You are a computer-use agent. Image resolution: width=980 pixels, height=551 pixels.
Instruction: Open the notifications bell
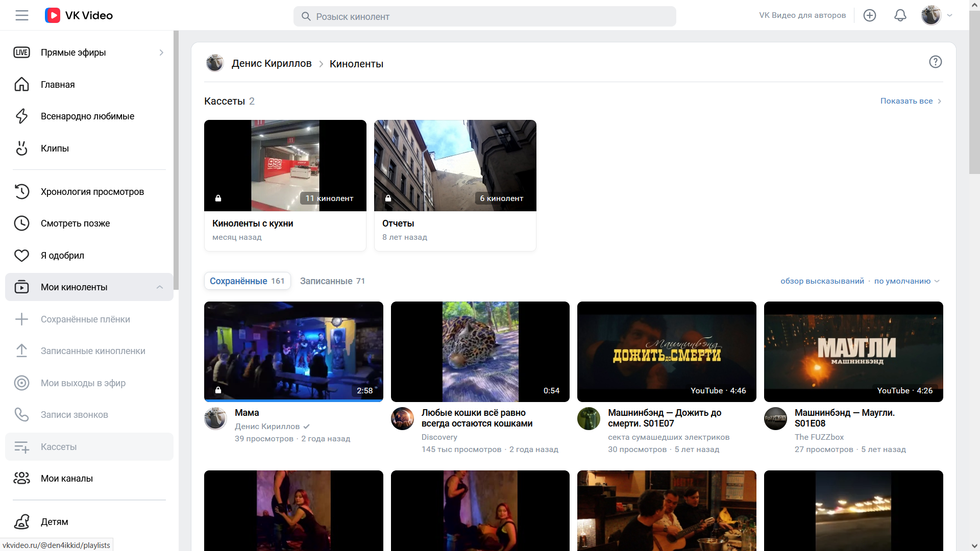click(x=900, y=15)
